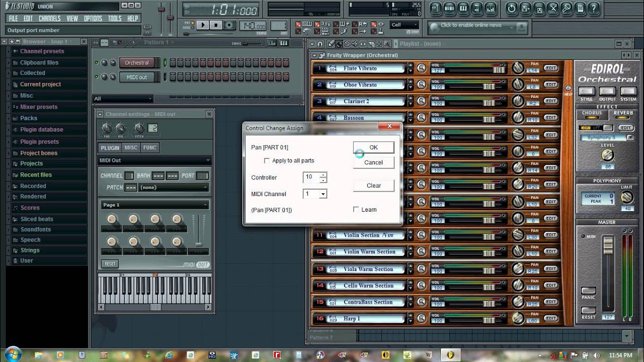Open the Cell snap dropdown
Screen dimensions: 644x362
[x=405, y=25]
